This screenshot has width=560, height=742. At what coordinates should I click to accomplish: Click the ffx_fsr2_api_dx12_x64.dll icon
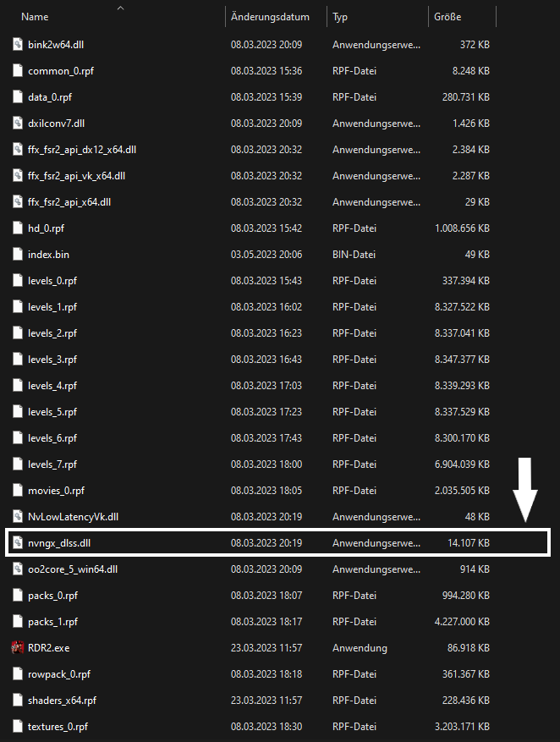[16, 150]
